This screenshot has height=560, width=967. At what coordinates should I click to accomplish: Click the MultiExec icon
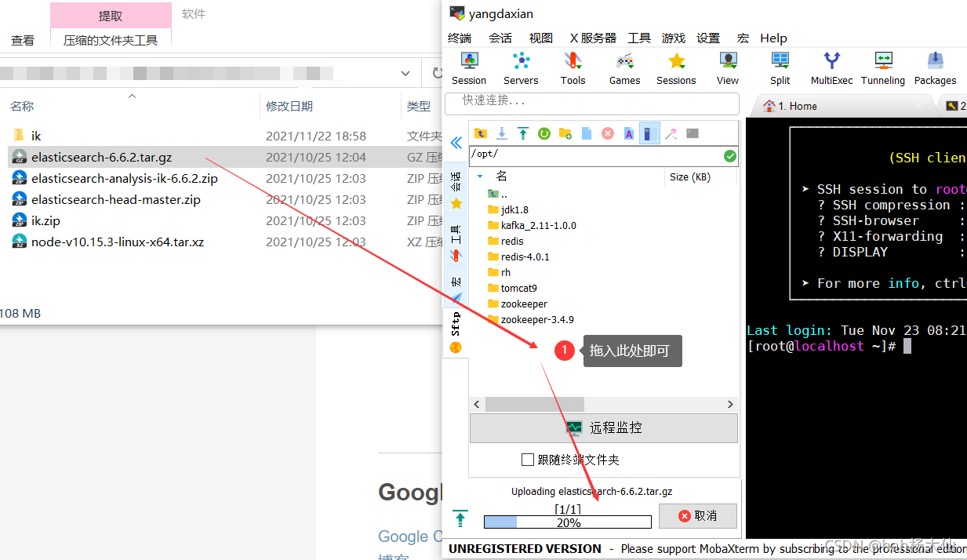pyautogui.click(x=831, y=68)
